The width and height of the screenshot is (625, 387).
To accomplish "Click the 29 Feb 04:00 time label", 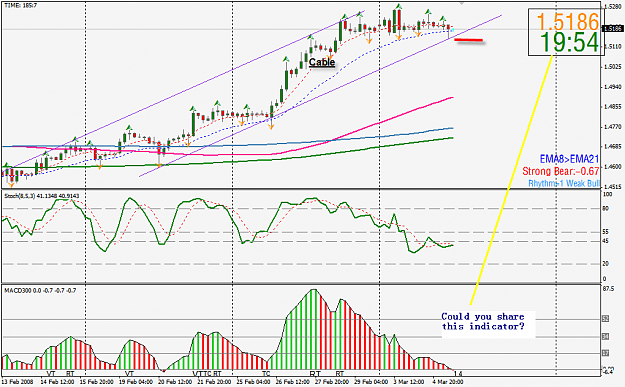I will pyautogui.click(x=370, y=381).
